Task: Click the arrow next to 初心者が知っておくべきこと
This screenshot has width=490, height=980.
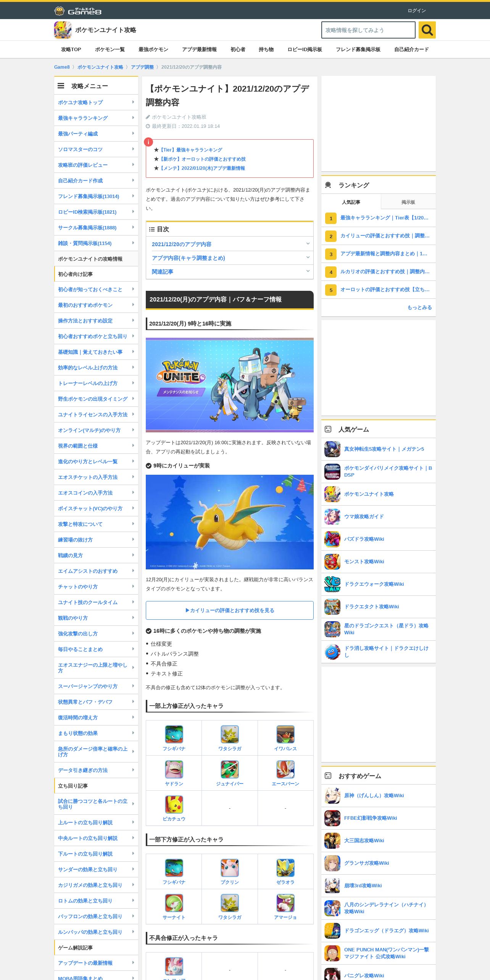Action: [133, 289]
